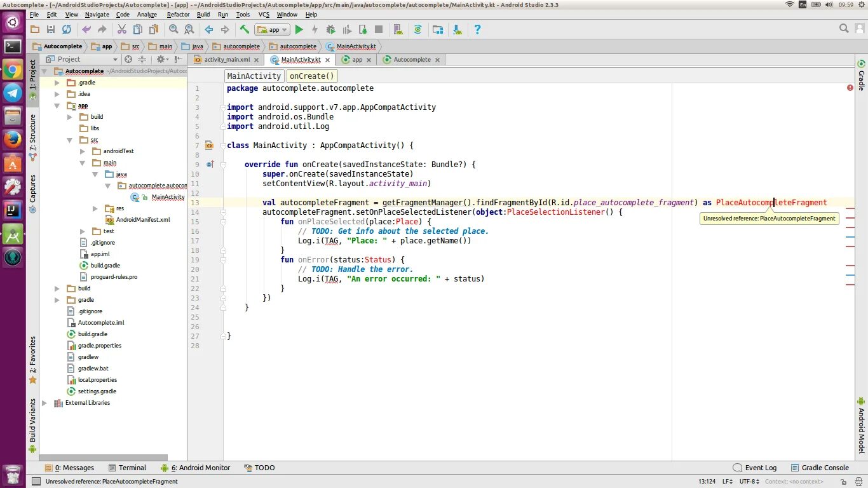Click the lightning Apply Changes icon

pyautogui.click(x=315, y=29)
